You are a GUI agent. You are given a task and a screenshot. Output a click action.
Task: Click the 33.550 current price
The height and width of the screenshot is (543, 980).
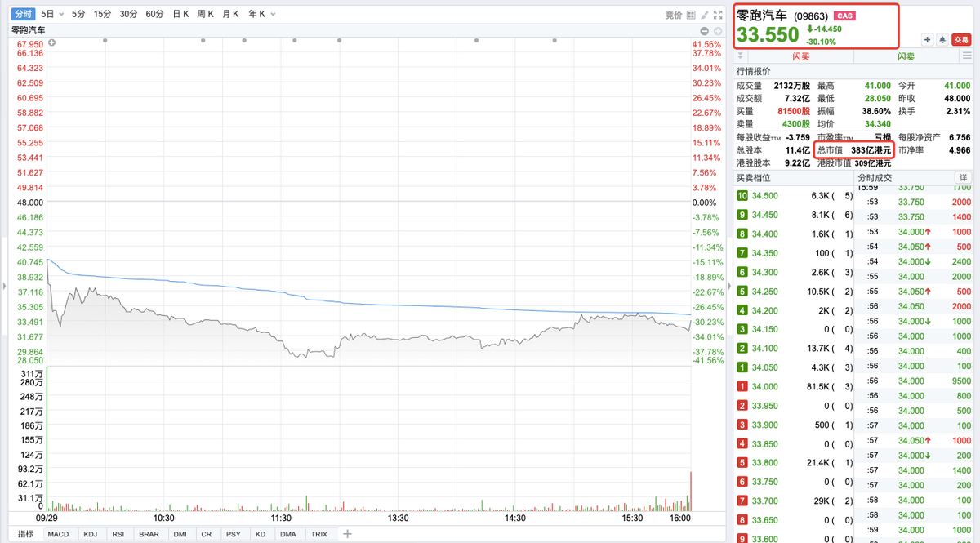pos(768,35)
